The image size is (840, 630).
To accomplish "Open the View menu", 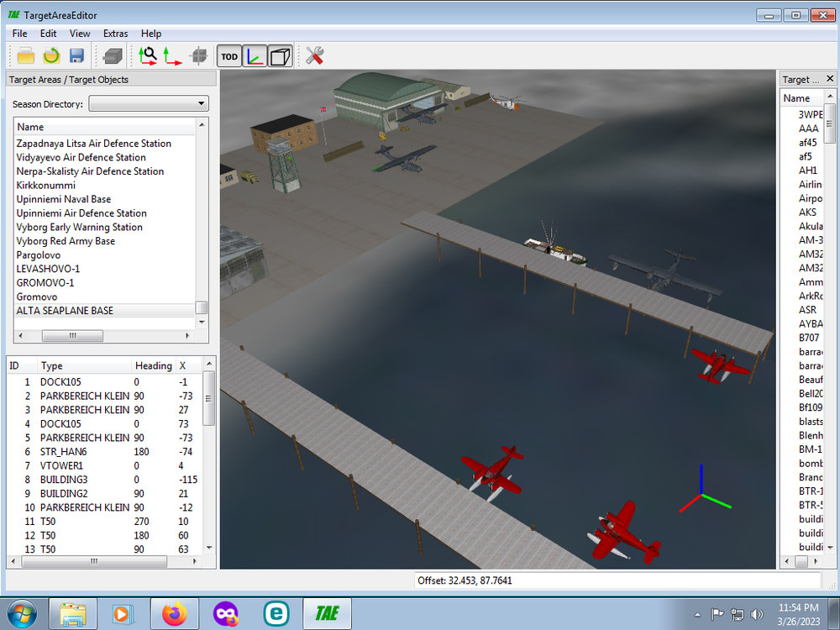I will point(80,34).
